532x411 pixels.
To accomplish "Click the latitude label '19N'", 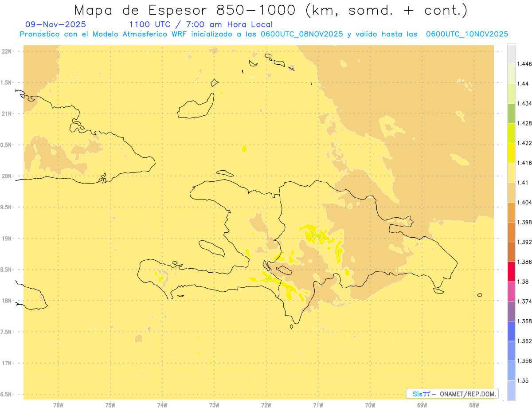I will point(7,239).
